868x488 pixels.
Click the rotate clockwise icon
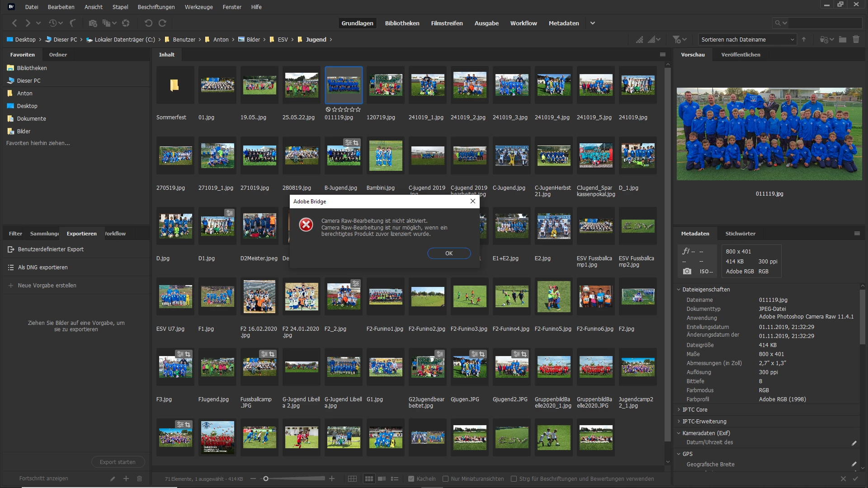(x=163, y=23)
